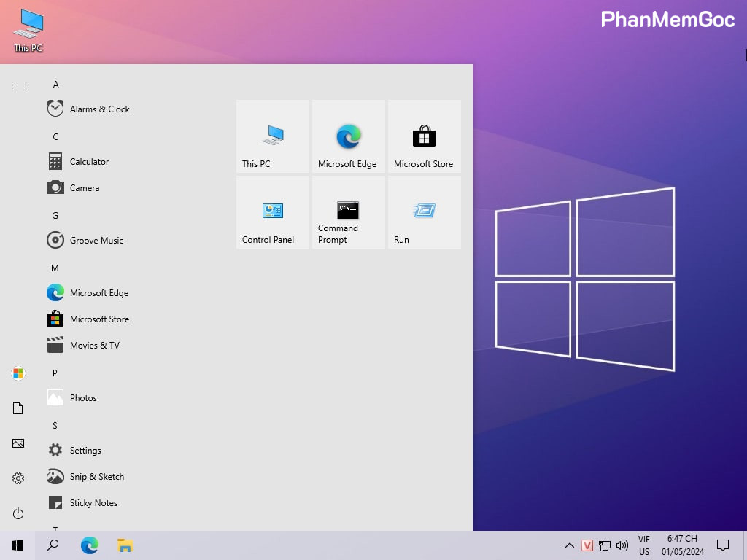Click the clock showing 6:47 CH
The height and width of the screenshot is (560, 747).
point(683,545)
